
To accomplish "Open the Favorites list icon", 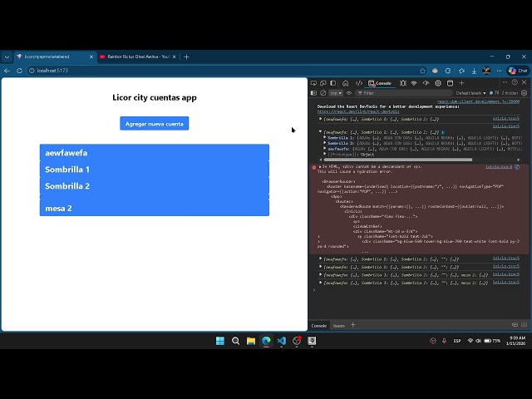I will tap(461, 71).
